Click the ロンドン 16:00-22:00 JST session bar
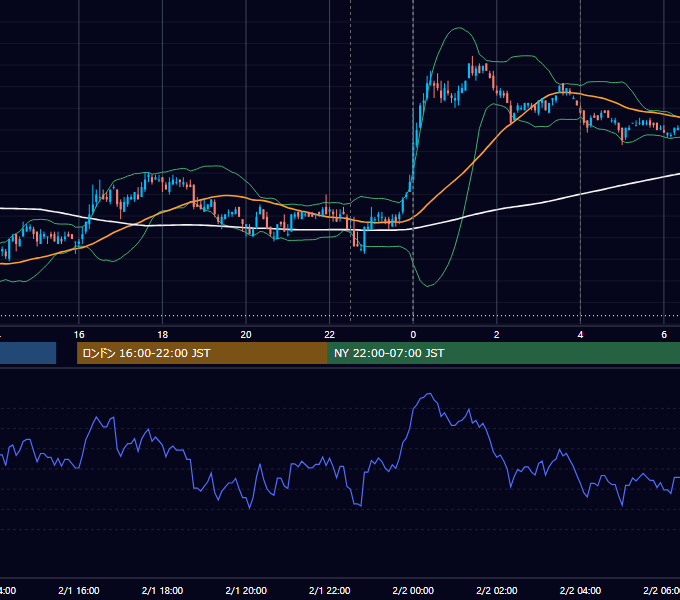680x600 pixels. [202, 353]
